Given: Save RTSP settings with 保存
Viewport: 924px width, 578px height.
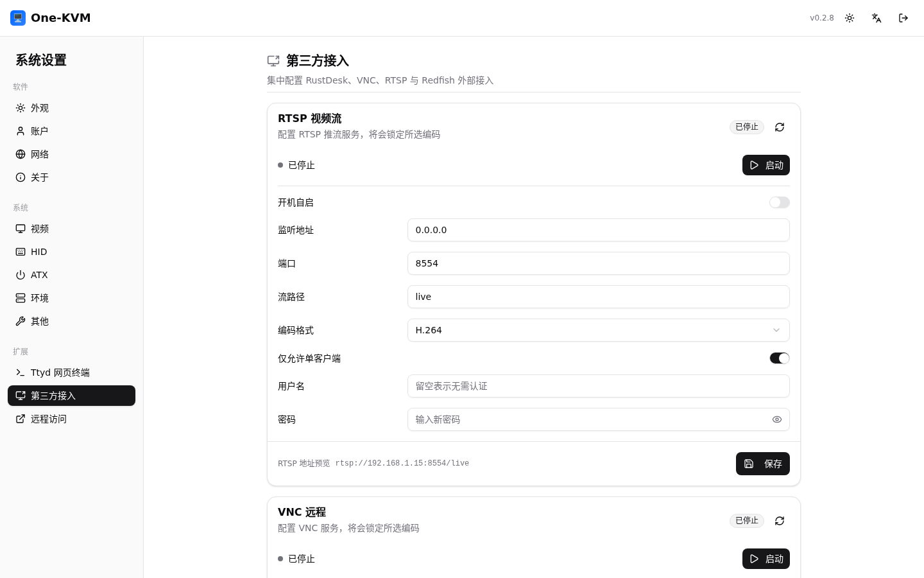Looking at the screenshot, I should 763,464.
